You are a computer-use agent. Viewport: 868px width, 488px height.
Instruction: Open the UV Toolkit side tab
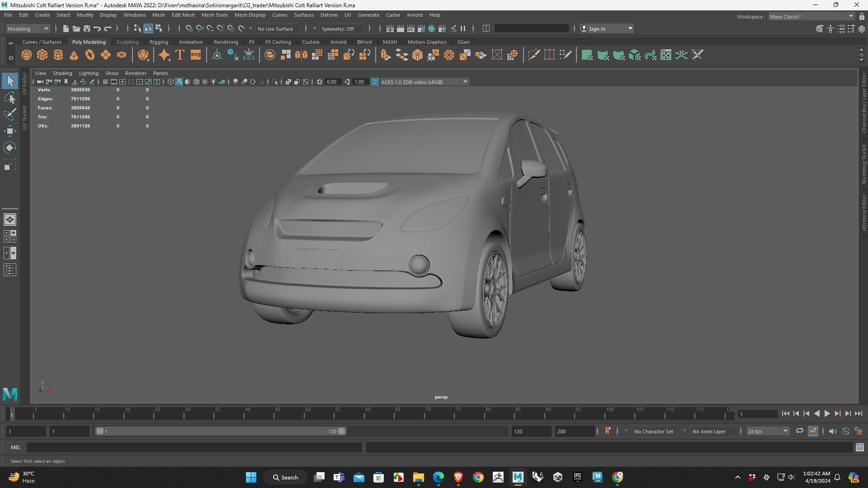pos(24,118)
